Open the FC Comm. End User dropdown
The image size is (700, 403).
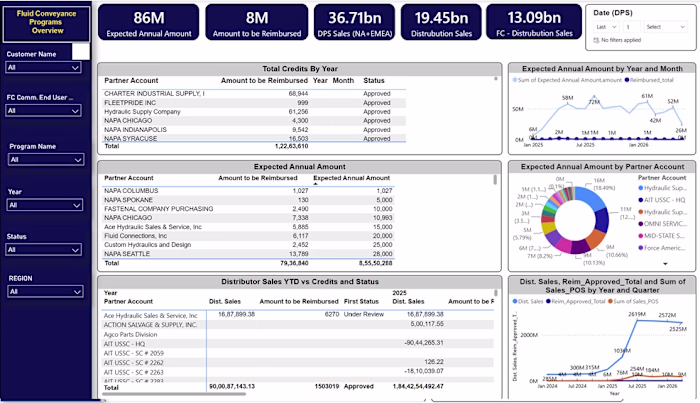point(43,111)
